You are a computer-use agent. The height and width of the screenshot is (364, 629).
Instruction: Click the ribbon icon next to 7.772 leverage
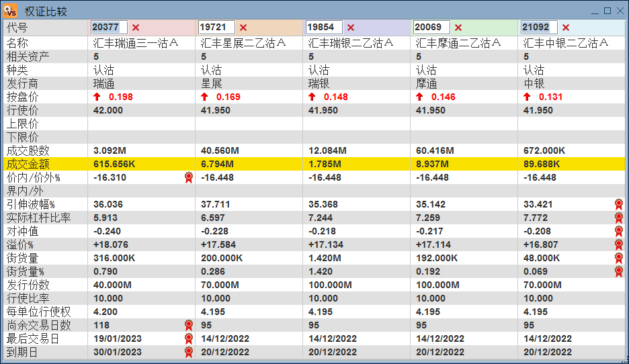click(x=618, y=218)
